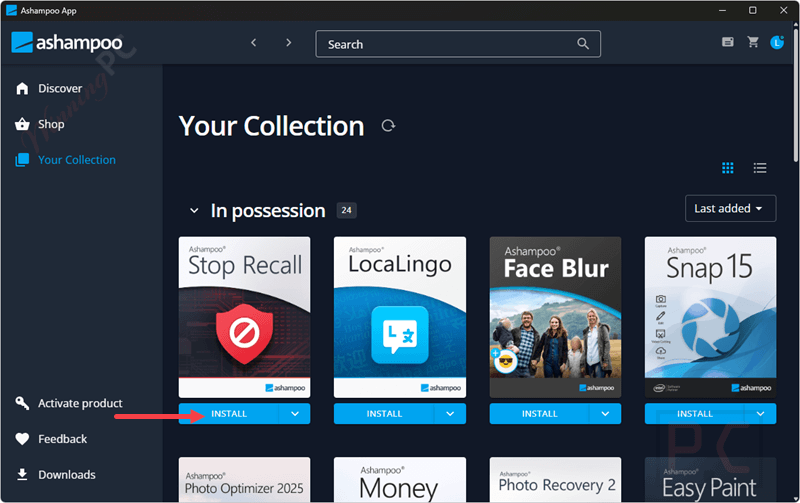Expand install options for Stop Recall
The width and height of the screenshot is (800, 503).
[295, 414]
